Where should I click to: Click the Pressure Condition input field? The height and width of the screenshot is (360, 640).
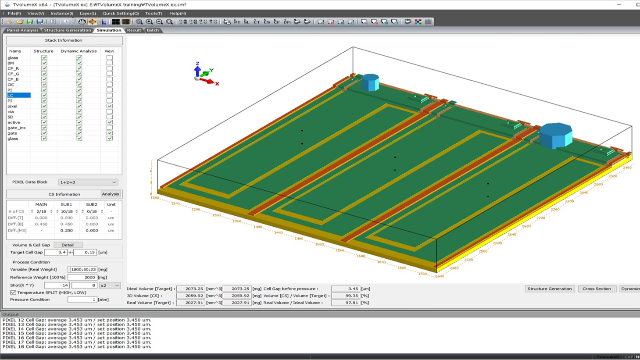[x=82, y=300]
